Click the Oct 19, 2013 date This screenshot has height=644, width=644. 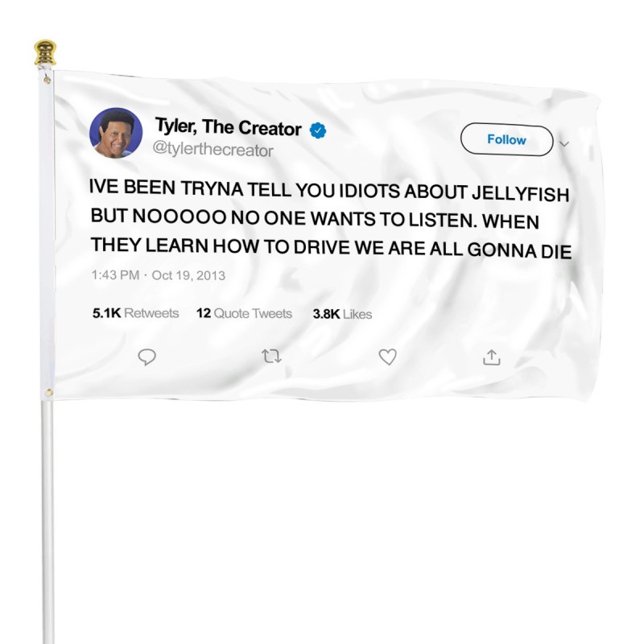[188, 275]
